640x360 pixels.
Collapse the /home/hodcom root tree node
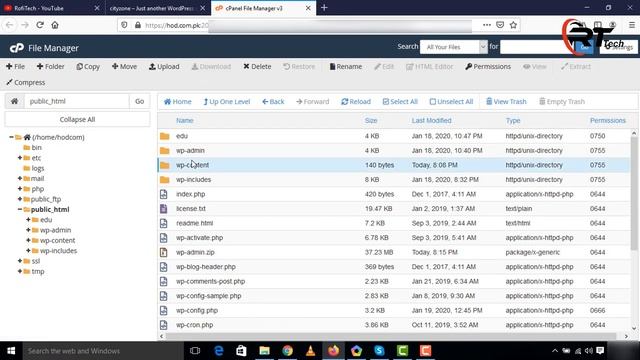click(x=11, y=138)
